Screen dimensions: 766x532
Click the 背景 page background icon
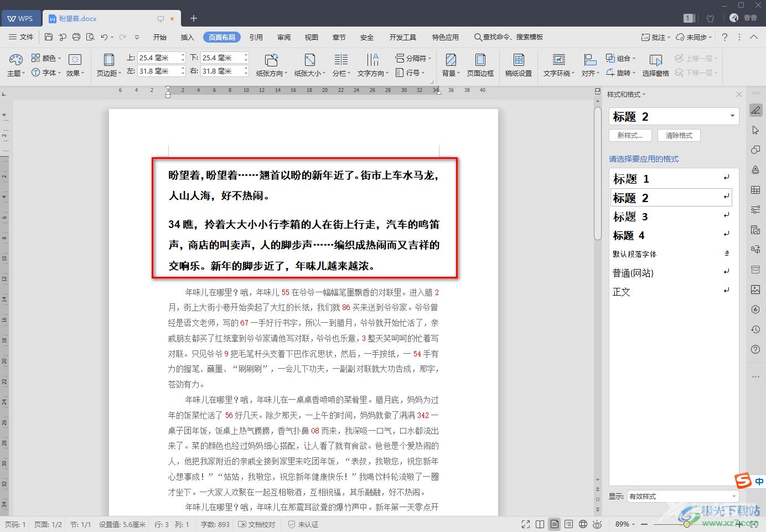(x=451, y=59)
